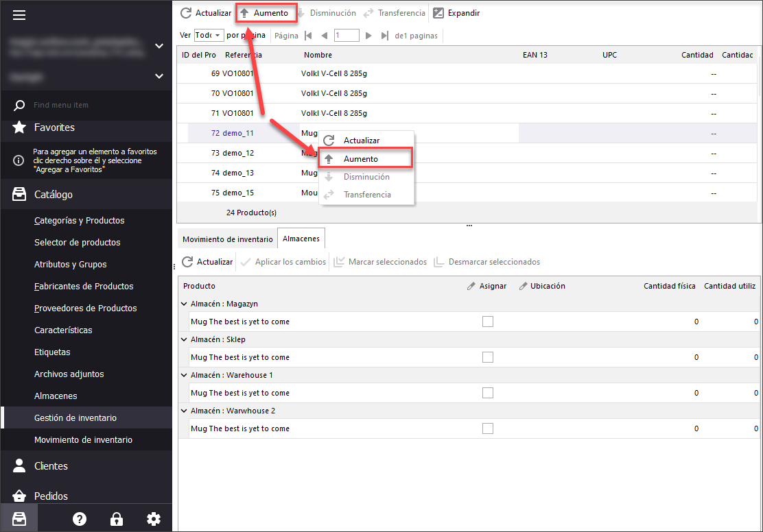Open the Ver per-page dropdown
763x532 pixels.
point(209,35)
